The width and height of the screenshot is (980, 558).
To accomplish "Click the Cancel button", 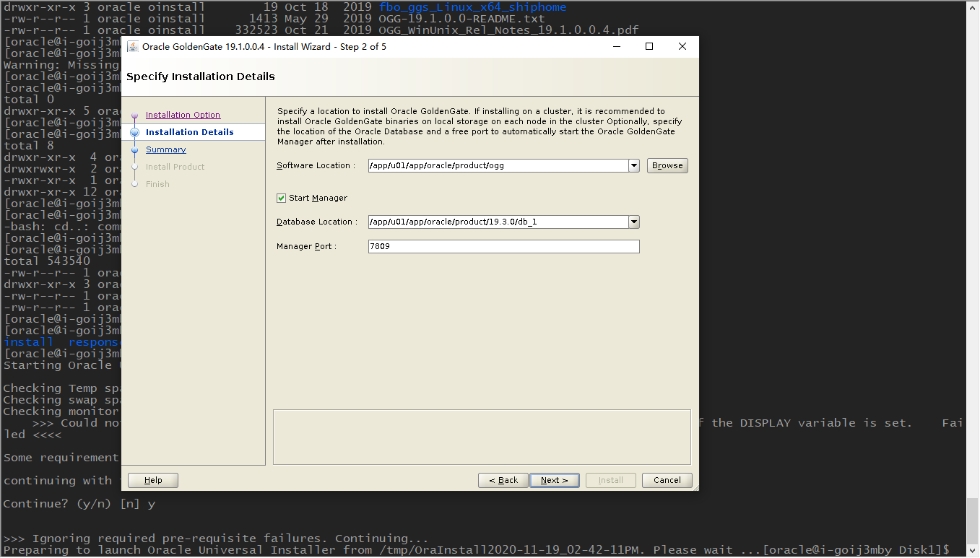I will 667,479.
